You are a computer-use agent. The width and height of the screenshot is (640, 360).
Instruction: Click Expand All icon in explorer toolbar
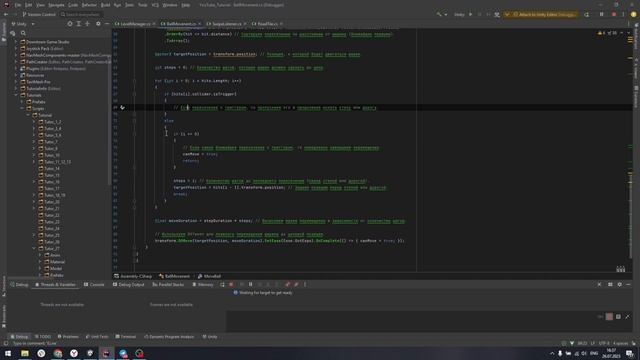point(79,24)
